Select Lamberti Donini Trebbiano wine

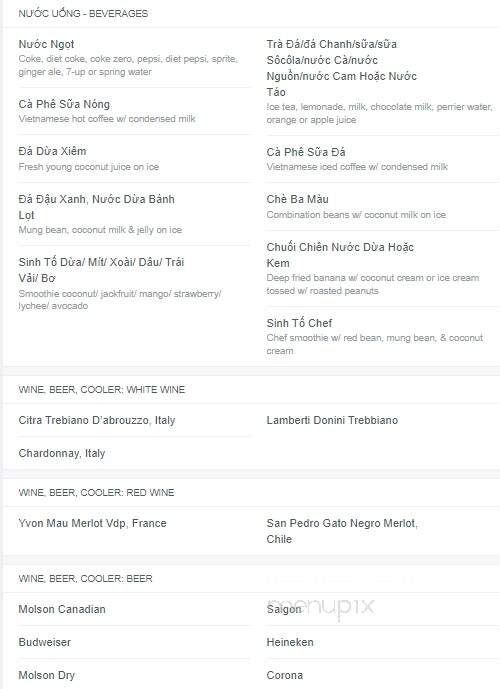pyautogui.click(x=332, y=420)
